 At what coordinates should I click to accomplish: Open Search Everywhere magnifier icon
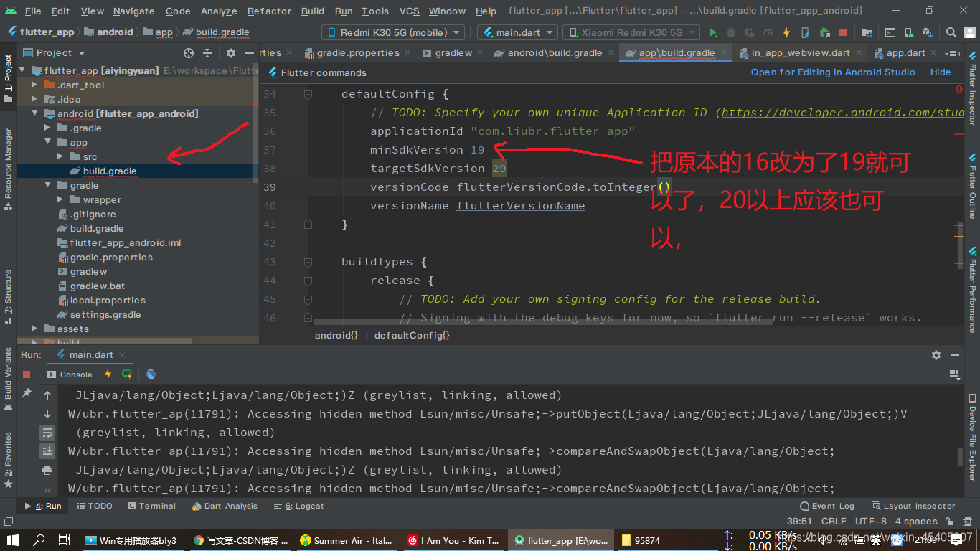pyautogui.click(x=951, y=32)
